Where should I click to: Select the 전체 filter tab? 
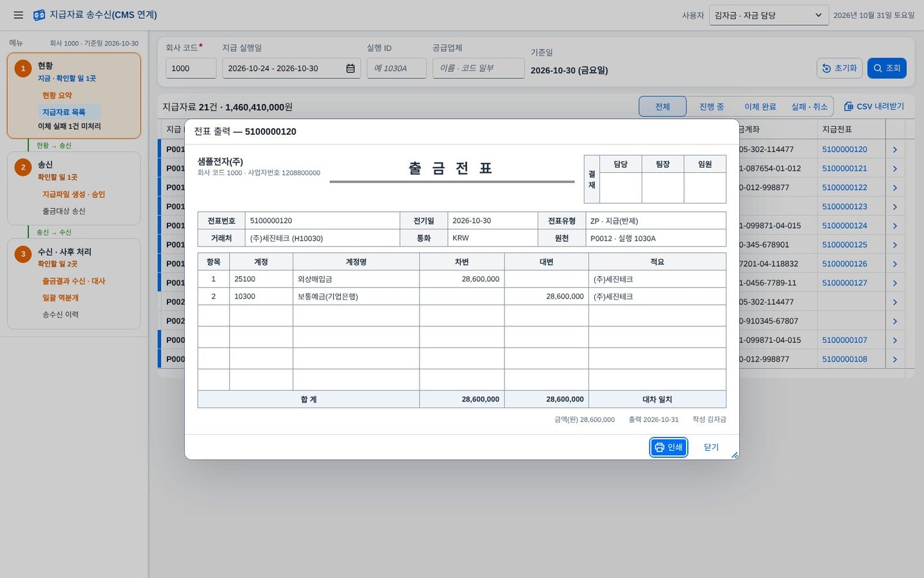coord(662,107)
